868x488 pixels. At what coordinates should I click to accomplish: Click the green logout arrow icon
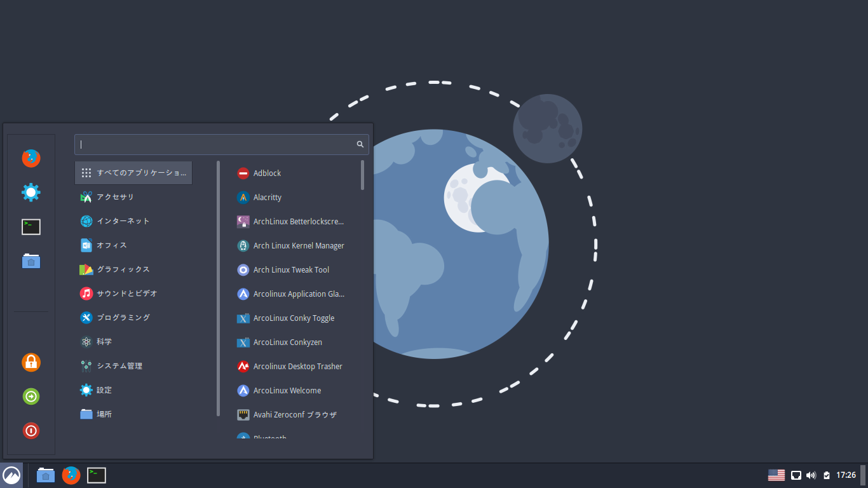pos(31,396)
